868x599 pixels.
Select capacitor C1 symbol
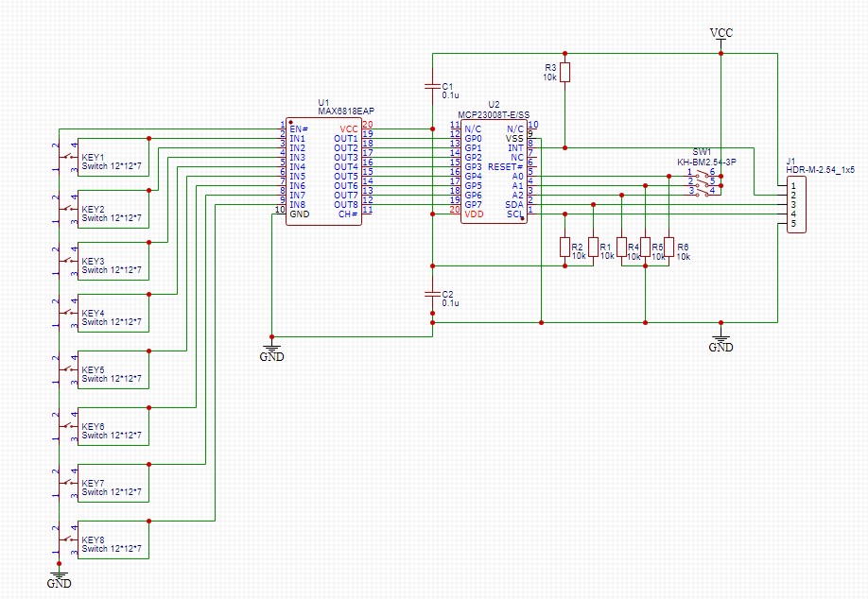pos(432,86)
